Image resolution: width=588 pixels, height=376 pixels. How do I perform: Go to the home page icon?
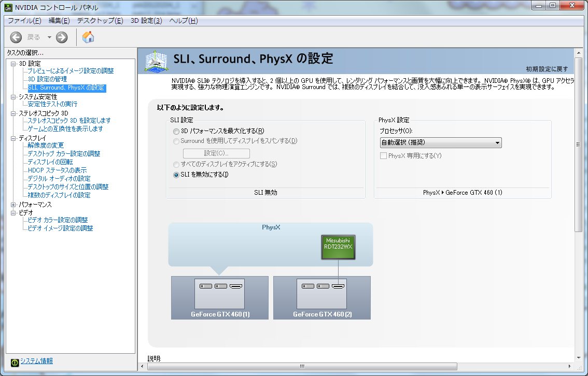[x=88, y=37]
